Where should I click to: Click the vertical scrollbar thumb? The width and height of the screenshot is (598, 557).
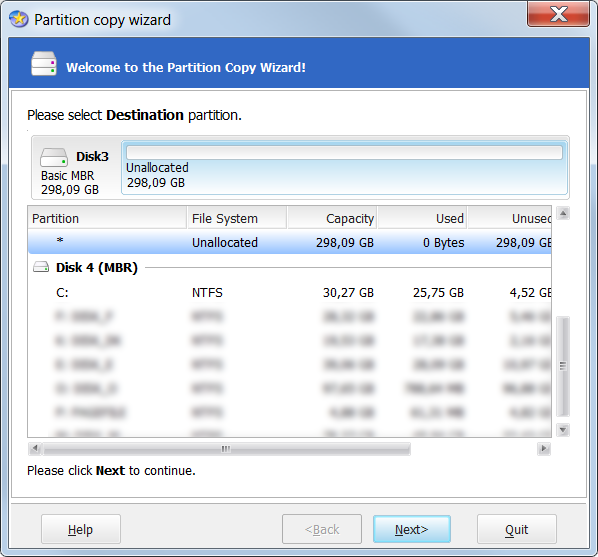pos(563,366)
